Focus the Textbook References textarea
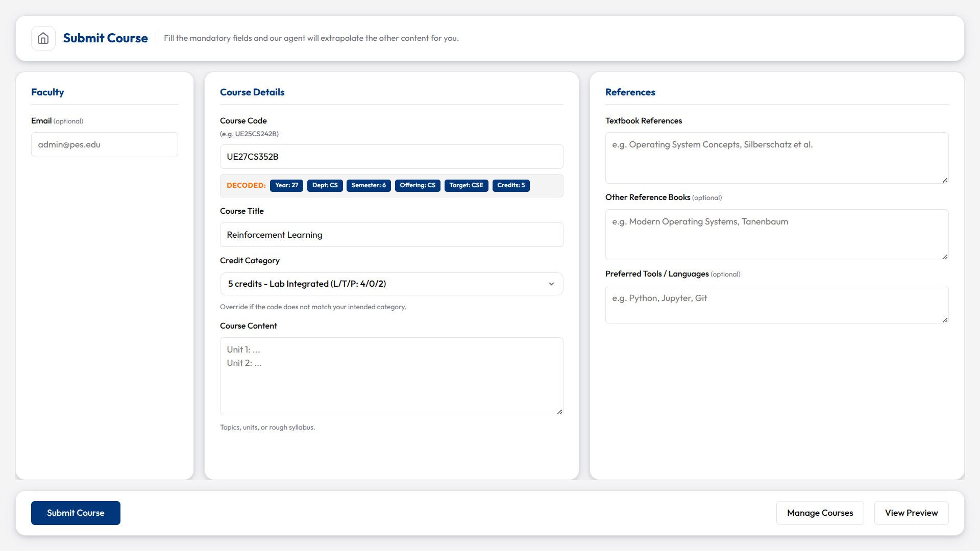This screenshot has height=551, width=980. (x=777, y=158)
